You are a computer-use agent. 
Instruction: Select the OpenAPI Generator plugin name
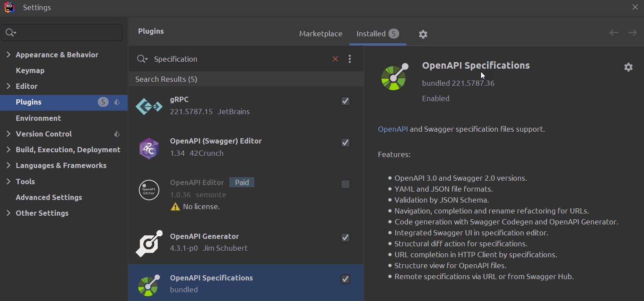click(x=204, y=236)
